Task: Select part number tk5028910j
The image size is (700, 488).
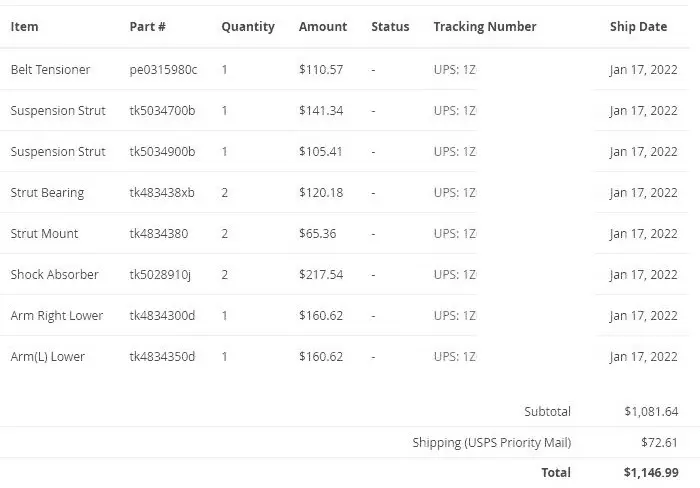Action: 160,275
